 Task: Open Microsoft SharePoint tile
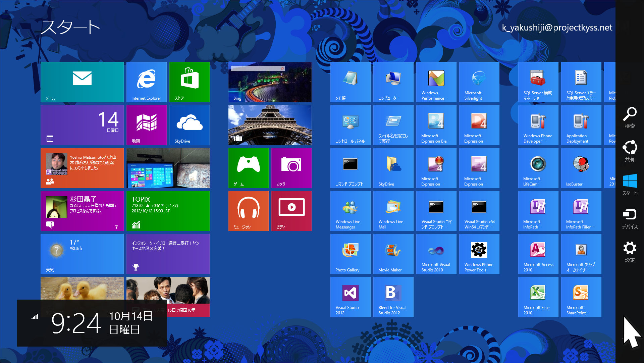pos(581,297)
